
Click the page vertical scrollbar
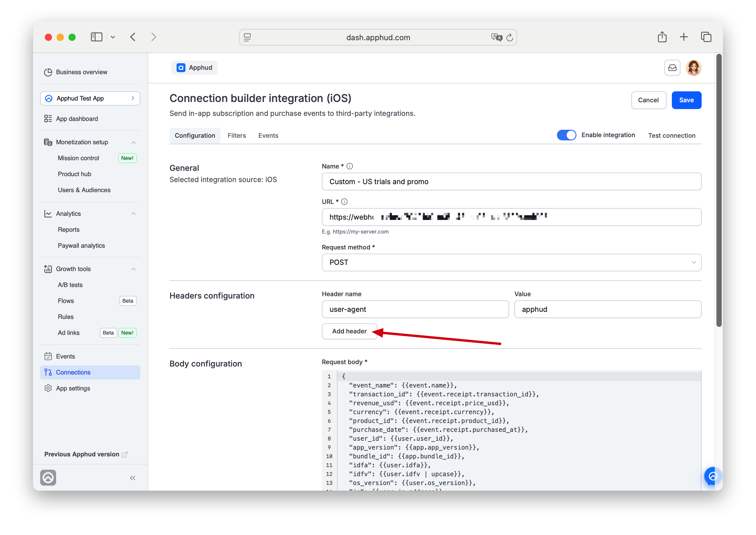pyautogui.click(x=719, y=190)
